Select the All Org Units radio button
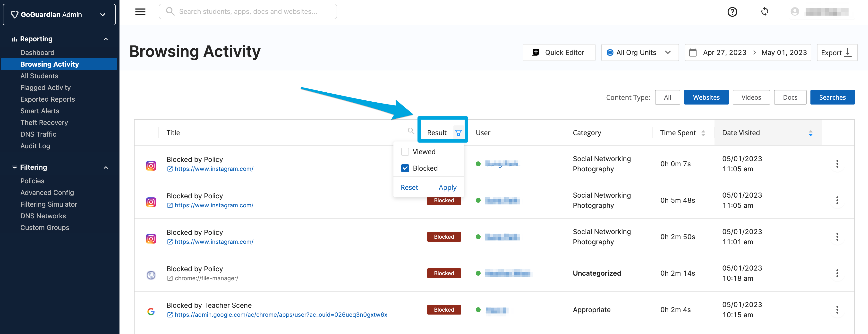The width and height of the screenshot is (868, 334). (x=610, y=52)
